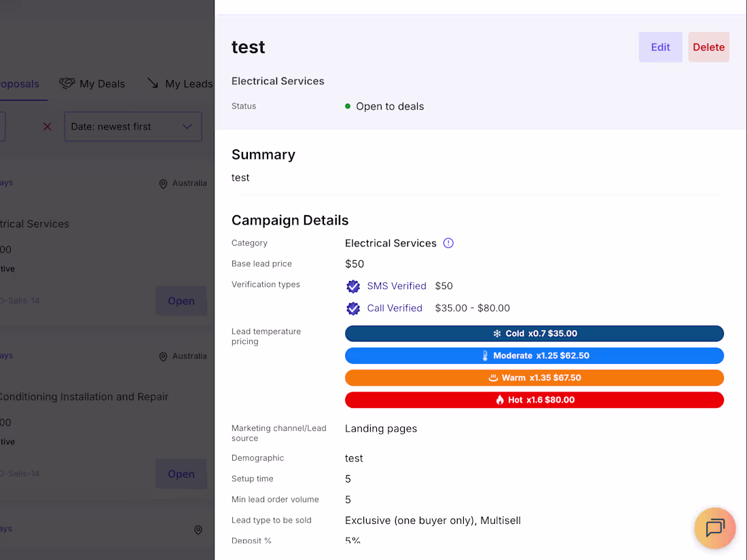
Task: Click the info icon beside Electrical Services category
Action: pyautogui.click(x=448, y=243)
